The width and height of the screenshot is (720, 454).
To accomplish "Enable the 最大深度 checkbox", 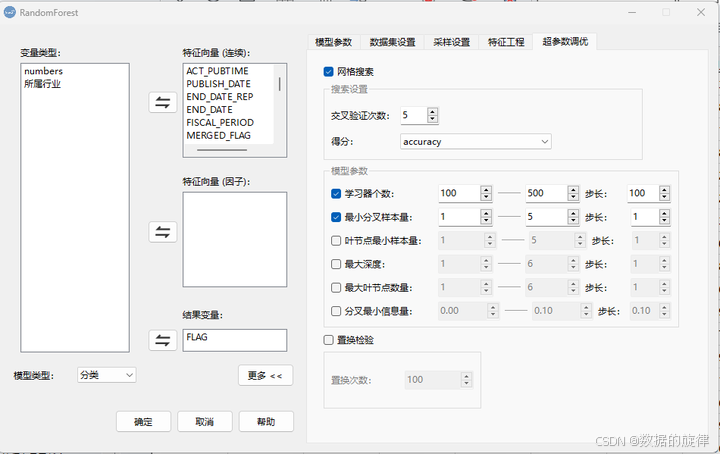I will [336, 264].
